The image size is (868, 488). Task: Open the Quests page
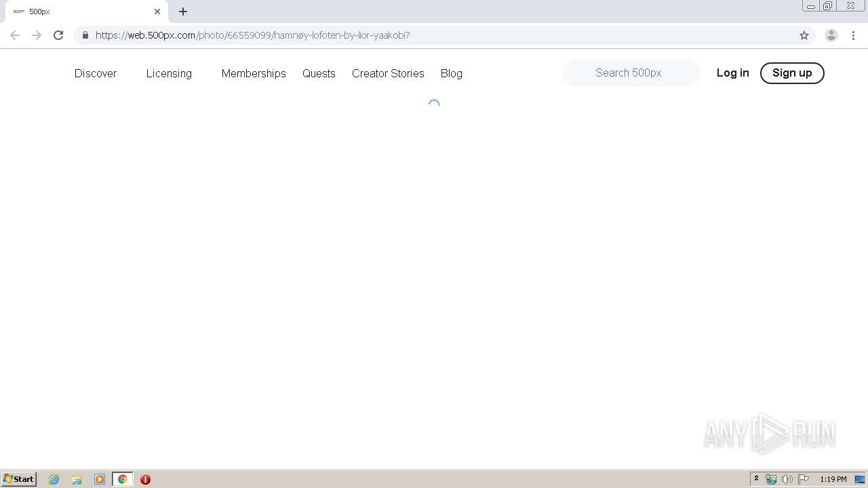point(319,73)
